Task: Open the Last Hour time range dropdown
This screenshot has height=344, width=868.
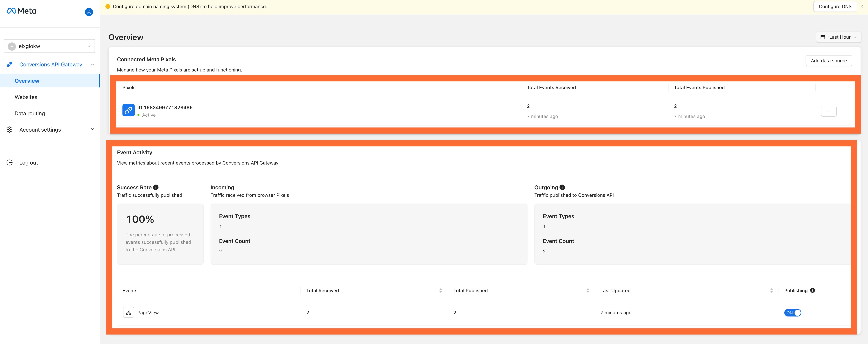Action: [840, 37]
